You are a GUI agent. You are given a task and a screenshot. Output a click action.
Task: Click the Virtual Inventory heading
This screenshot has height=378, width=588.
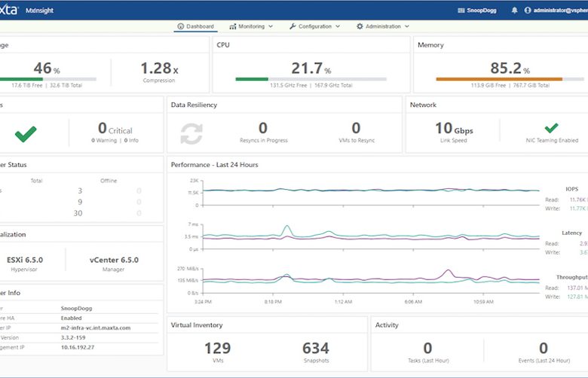pos(197,325)
